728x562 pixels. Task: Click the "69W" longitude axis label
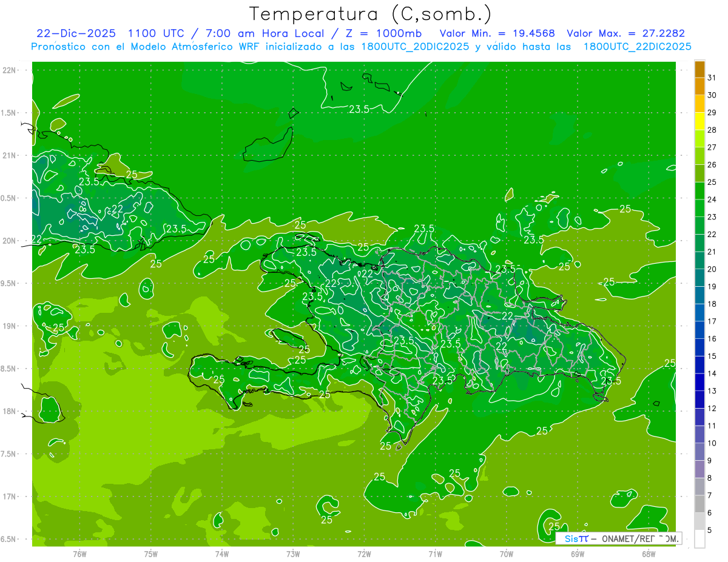coord(578,554)
